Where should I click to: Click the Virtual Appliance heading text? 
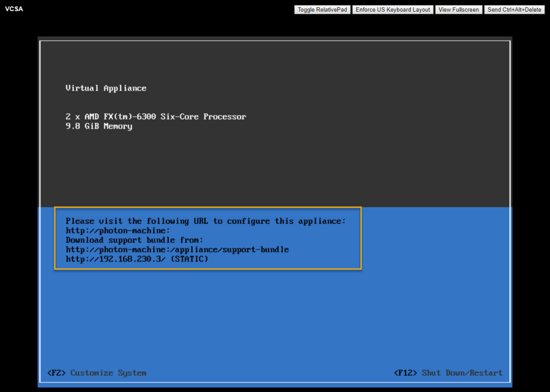(x=106, y=88)
